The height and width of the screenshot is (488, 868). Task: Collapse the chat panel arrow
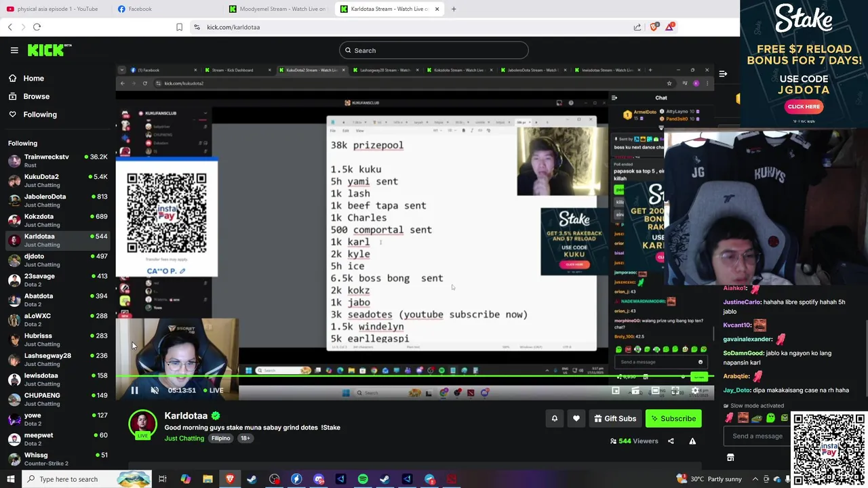tap(723, 74)
